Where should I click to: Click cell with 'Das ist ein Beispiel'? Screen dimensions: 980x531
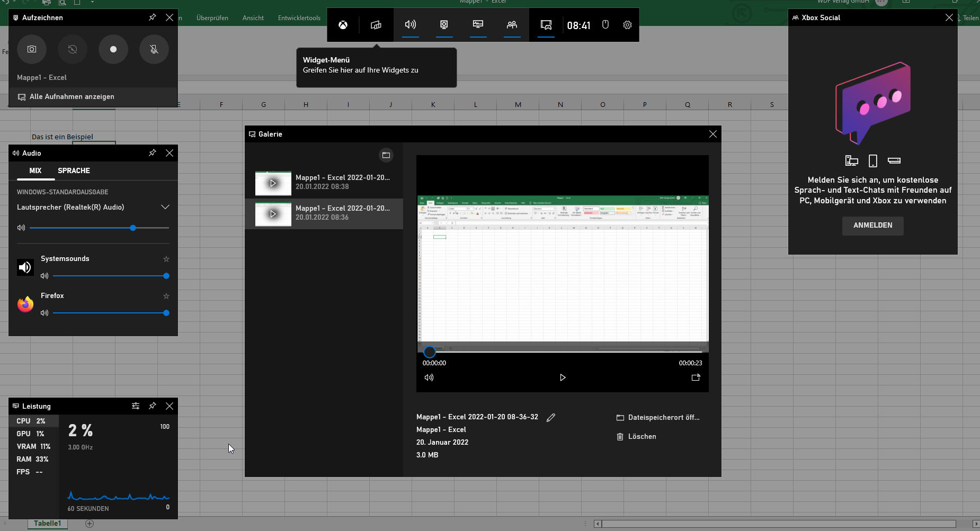[62, 137]
